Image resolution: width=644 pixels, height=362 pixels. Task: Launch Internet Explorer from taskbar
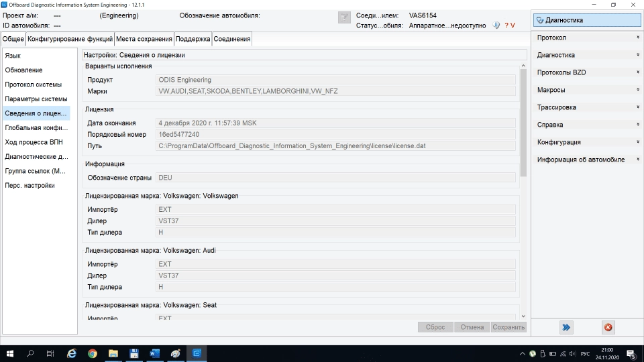72,353
